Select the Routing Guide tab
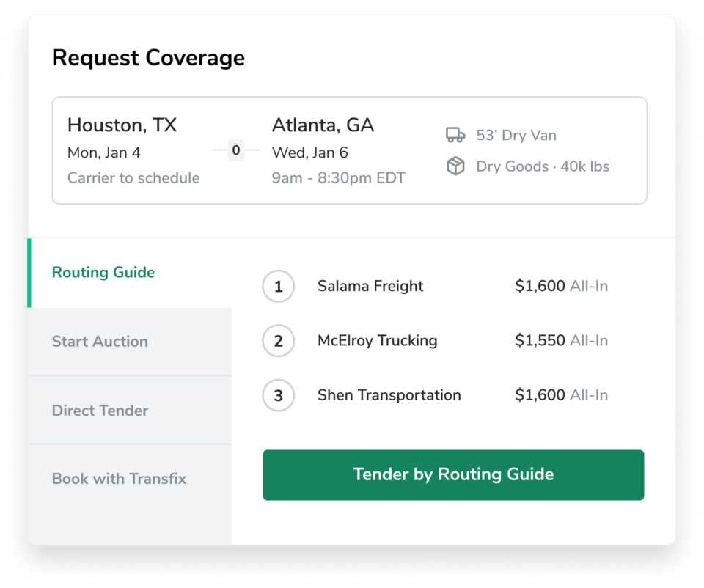The height and width of the screenshot is (588, 704). coord(103,273)
